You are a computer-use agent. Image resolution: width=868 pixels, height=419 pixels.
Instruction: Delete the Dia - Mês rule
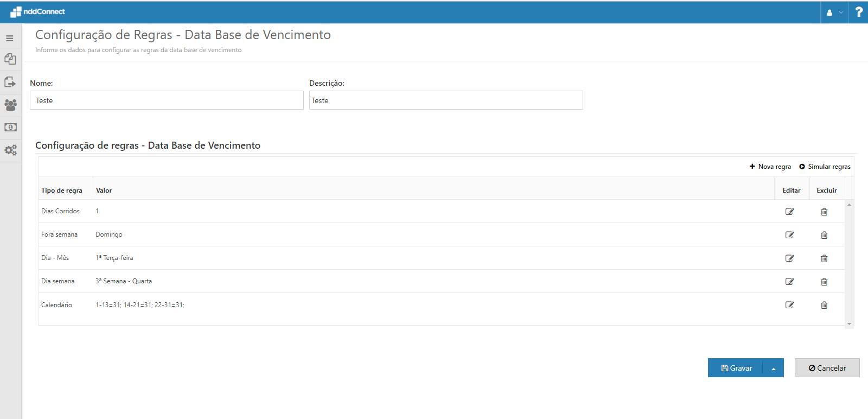pos(824,258)
